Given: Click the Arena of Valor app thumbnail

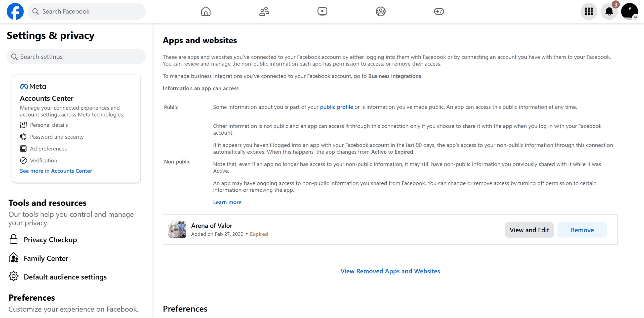Looking at the screenshot, I should point(177,229).
